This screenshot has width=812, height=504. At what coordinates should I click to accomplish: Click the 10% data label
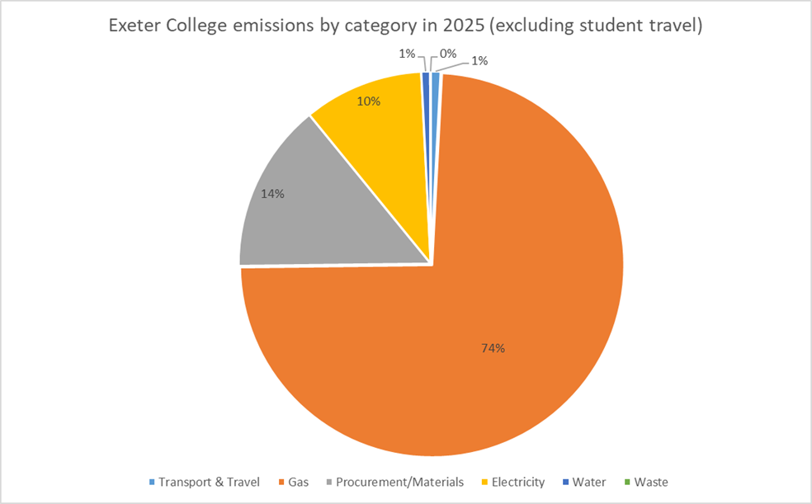pos(368,101)
